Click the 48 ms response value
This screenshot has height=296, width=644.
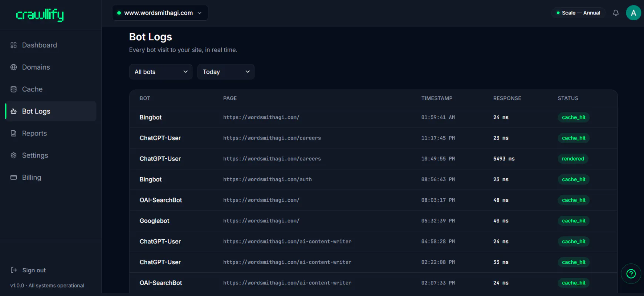[501, 200]
